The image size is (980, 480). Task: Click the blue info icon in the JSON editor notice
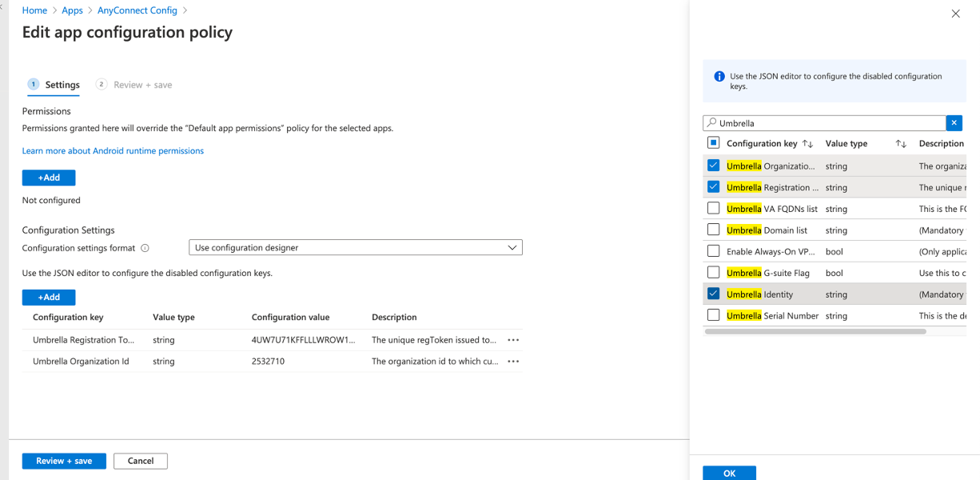click(719, 77)
